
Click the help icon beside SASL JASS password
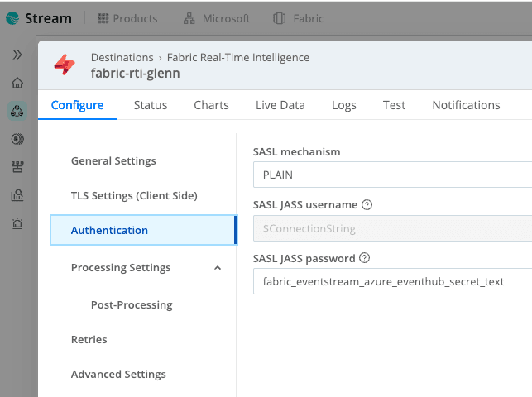click(x=365, y=258)
